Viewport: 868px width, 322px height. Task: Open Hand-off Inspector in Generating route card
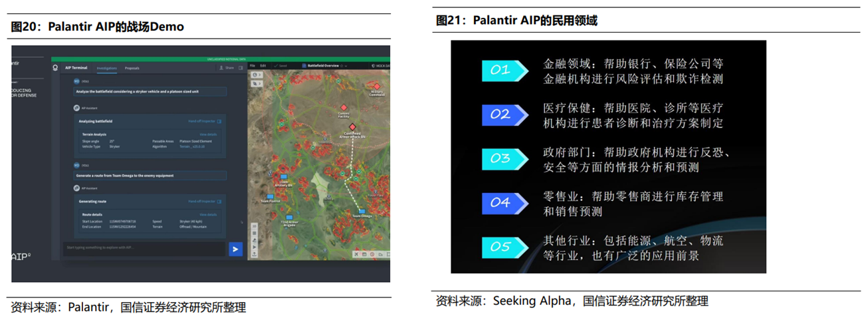coord(204,202)
